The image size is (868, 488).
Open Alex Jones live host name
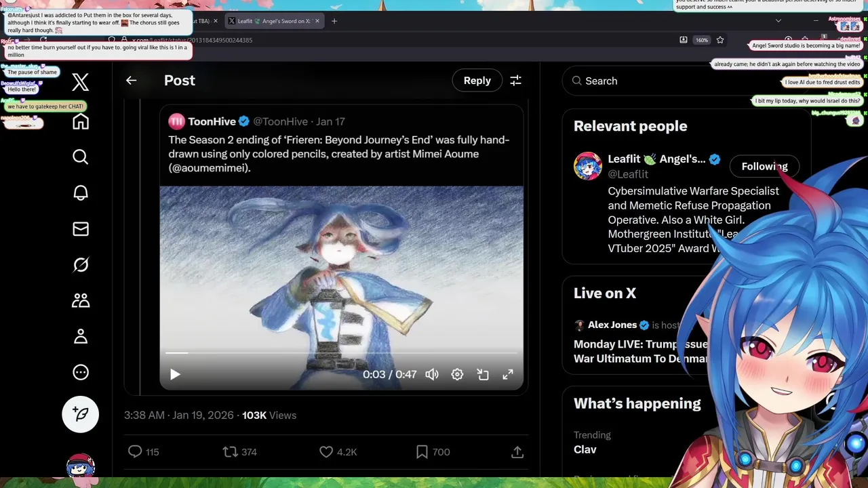612,325
